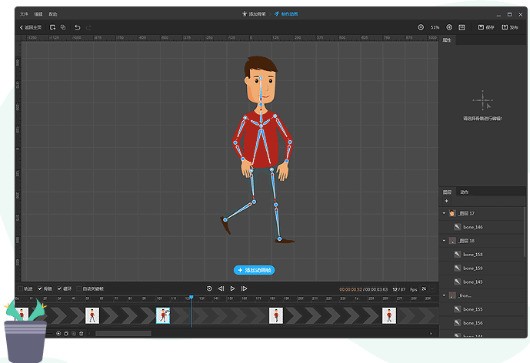Enable the first unchecked trajectory checkbox
530x363 pixels.
[x=20, y=289]
